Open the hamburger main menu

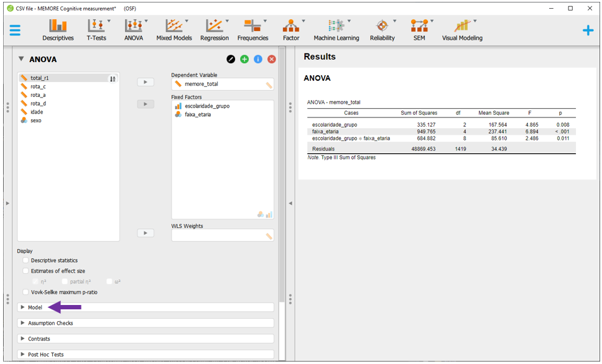click(15, 30)
